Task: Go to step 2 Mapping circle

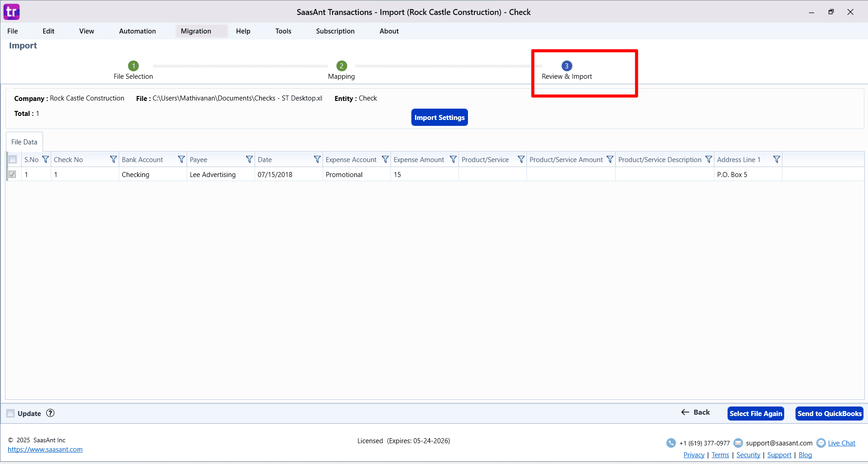Action: [x=342, y=66]
